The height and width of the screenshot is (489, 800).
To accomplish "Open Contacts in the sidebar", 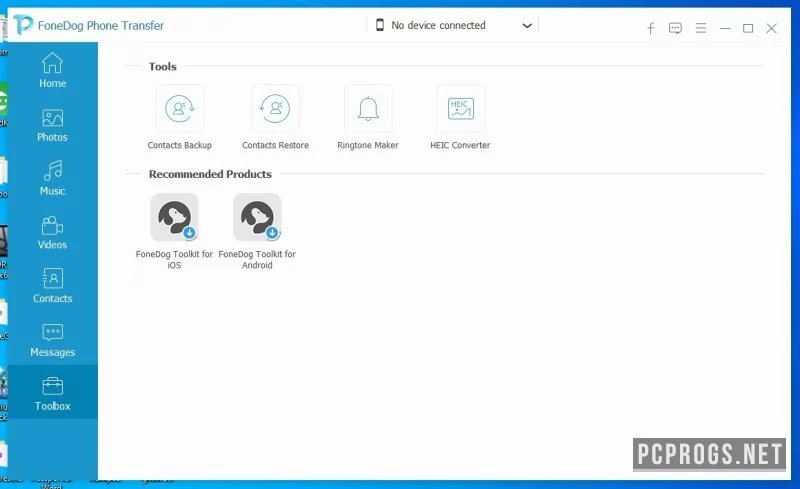I will click(x=53, y=286).
